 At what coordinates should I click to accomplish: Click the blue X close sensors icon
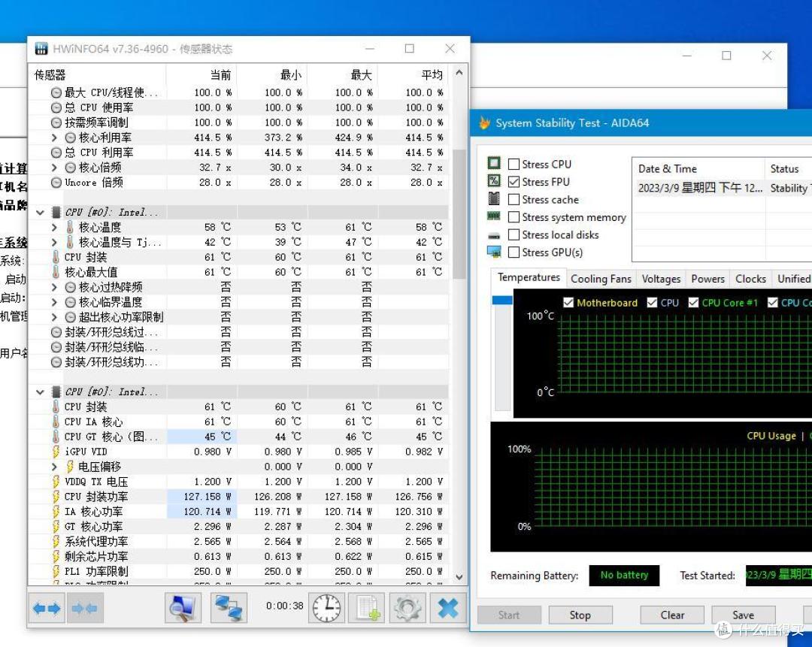click(448, 608)
